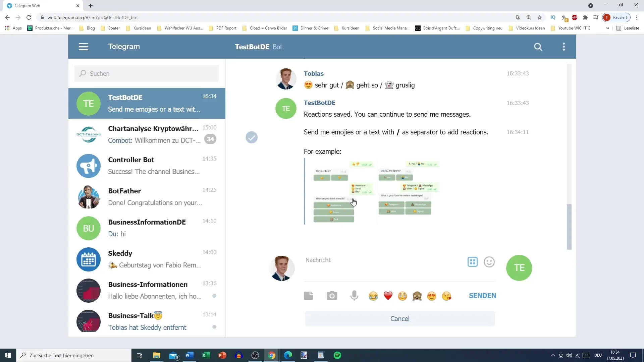Click the Telegram hamburger sidebar toggle
The width and height of the screenshot is (644, 362).
[x=83, y=46]
